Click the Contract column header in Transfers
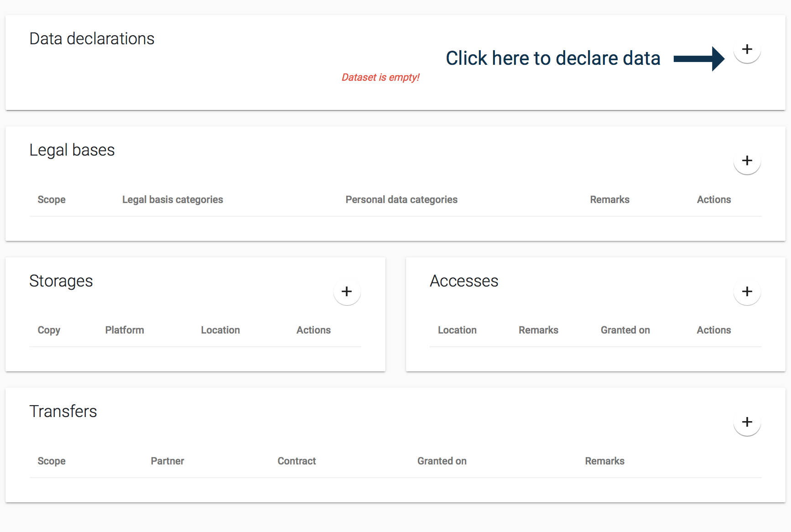Image resolution: width=791 pixels, height=532 pixels. coord(297,461)
